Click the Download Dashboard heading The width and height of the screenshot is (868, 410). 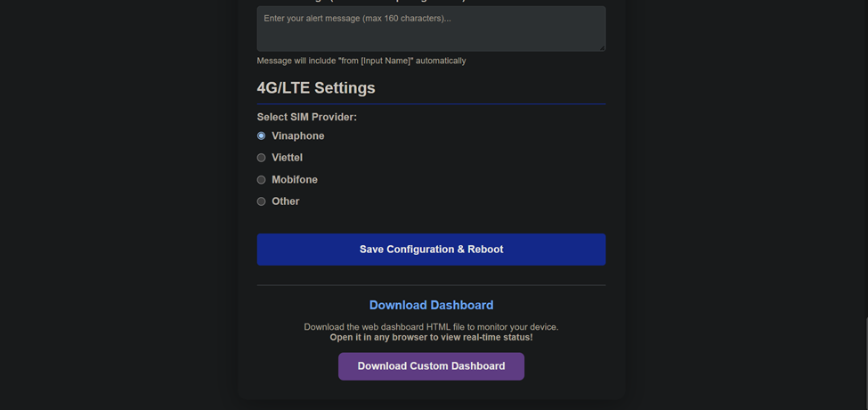pos(431,305)
